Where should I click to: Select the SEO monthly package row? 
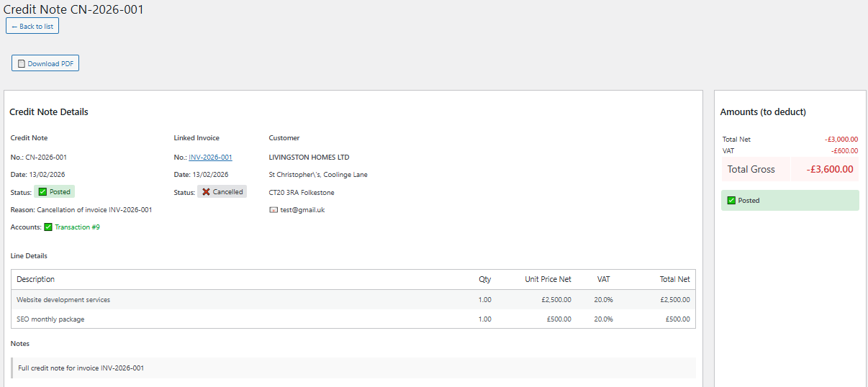coord(50,319)
